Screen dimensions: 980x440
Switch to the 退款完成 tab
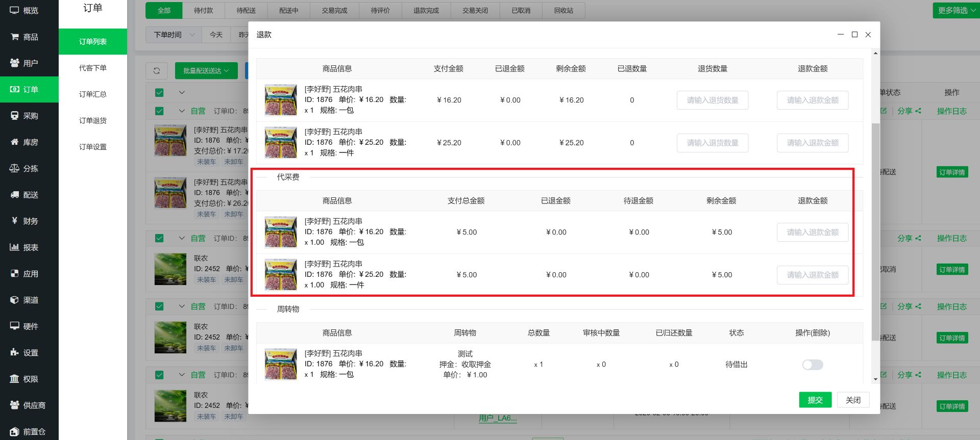coord(426,10)
